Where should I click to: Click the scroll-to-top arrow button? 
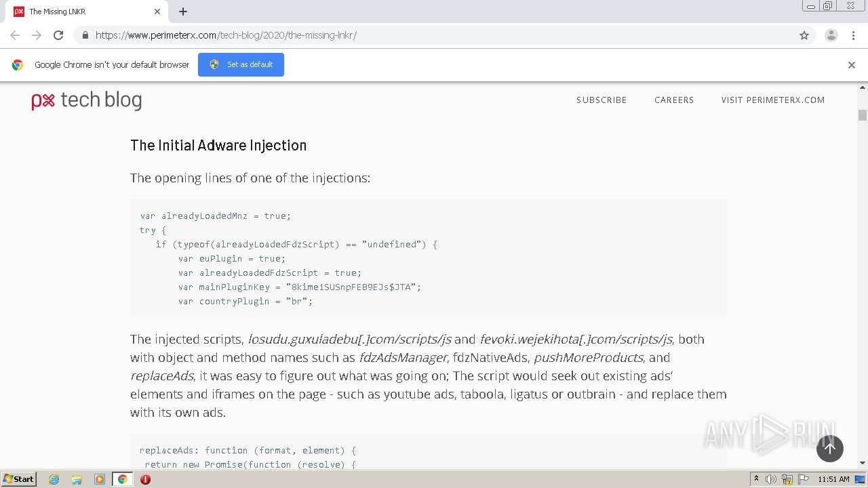point(829,449)
